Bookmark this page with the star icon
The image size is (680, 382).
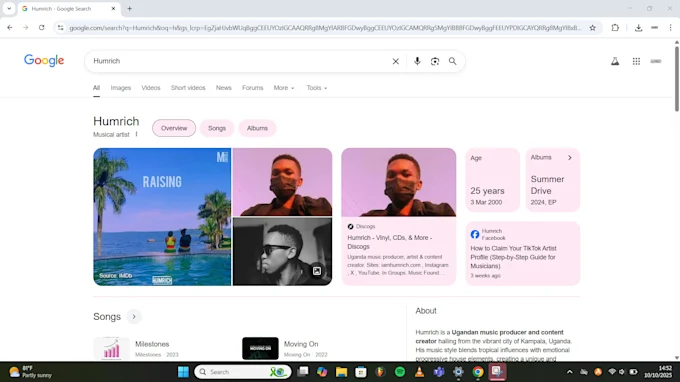(592, 28)
